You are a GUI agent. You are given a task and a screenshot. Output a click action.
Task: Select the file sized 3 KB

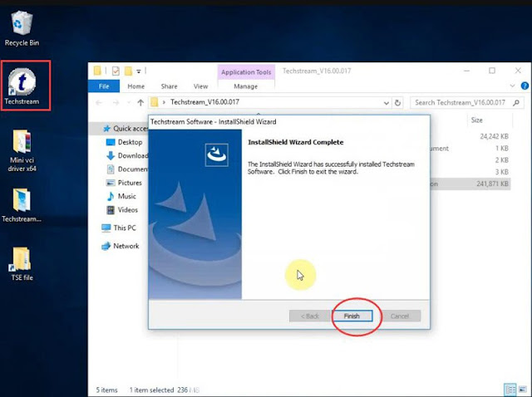(501, 172)
